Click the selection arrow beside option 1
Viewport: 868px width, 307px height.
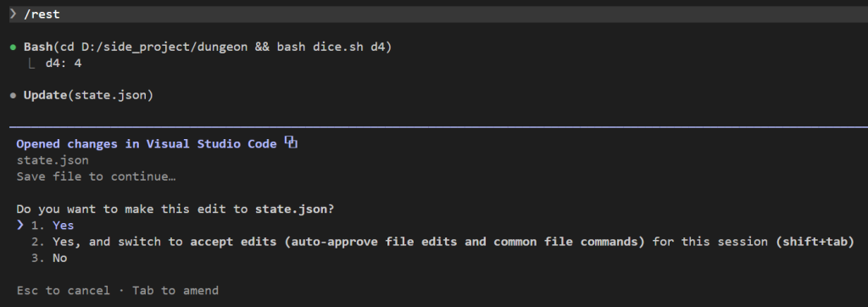20,225
